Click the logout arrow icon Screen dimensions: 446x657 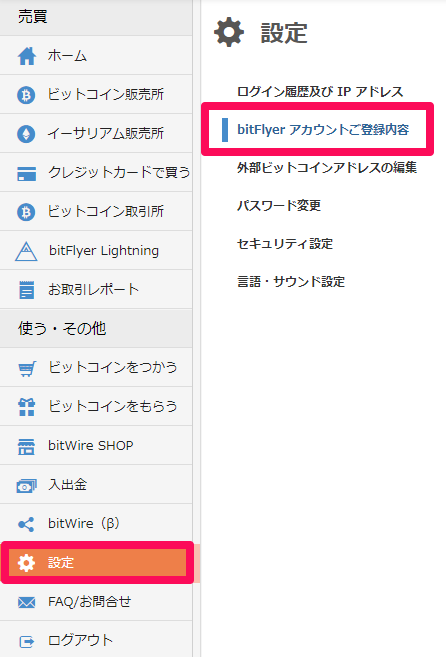click(27, 641)
